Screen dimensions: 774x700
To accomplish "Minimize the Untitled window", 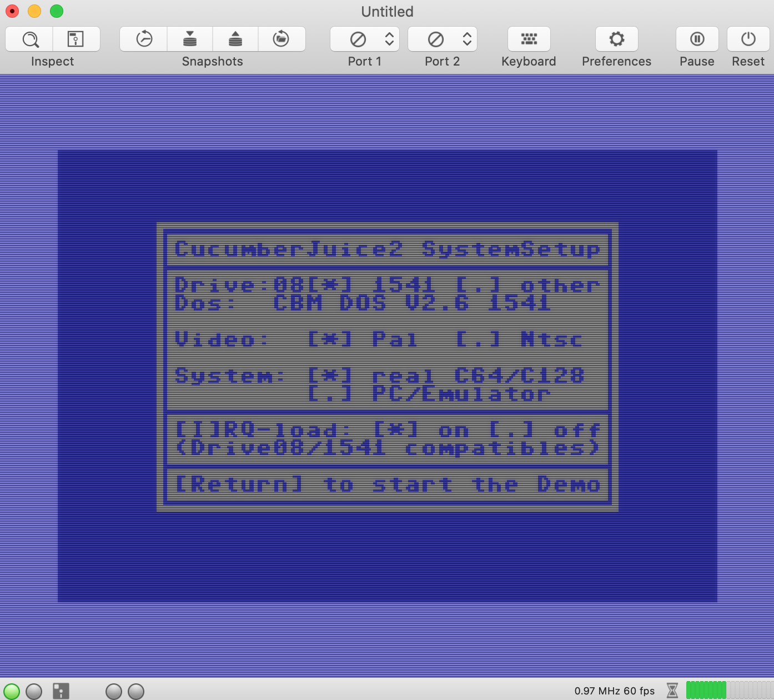I will coord(34,11).
